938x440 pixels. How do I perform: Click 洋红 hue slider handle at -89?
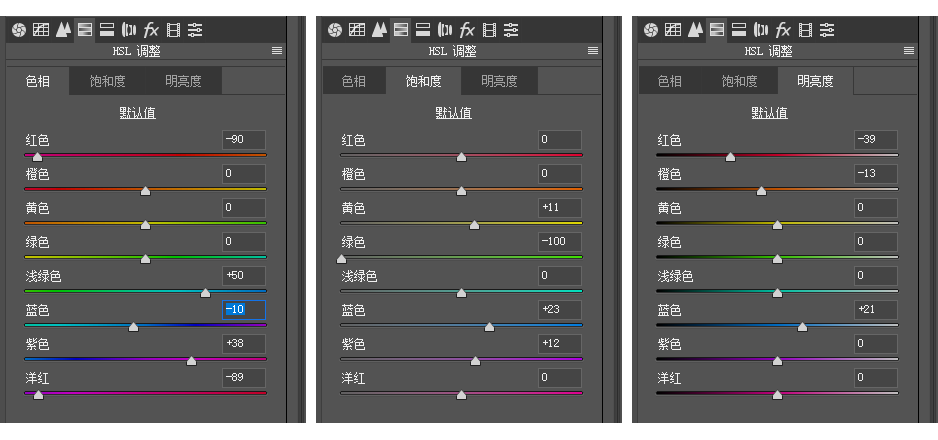pos(38,395)
